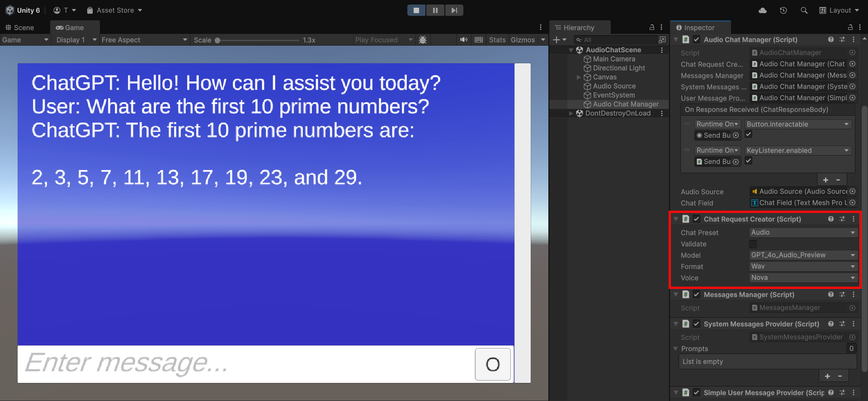
Task: Open help for Audio Chat Manager component
Action: point(831,40)
